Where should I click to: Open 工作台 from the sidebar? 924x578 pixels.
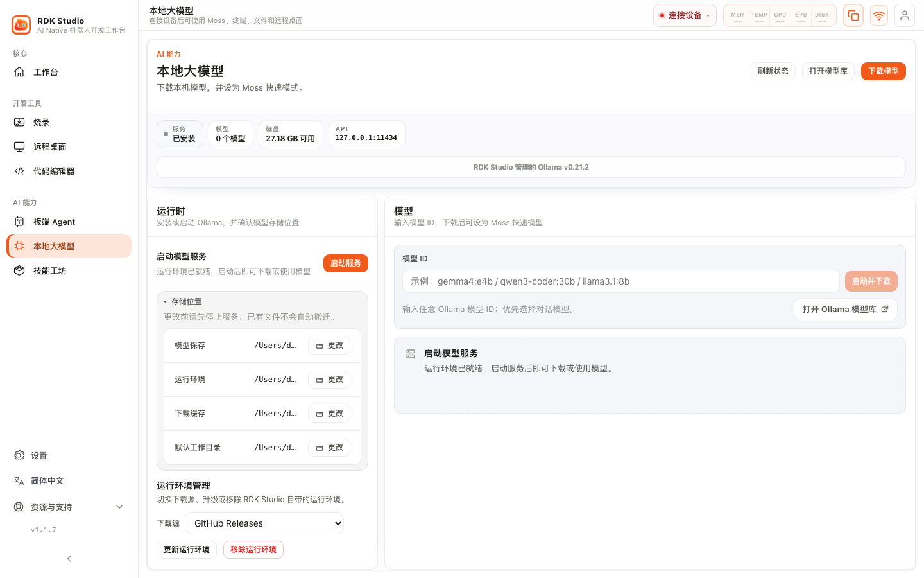[x=69, y=72]
